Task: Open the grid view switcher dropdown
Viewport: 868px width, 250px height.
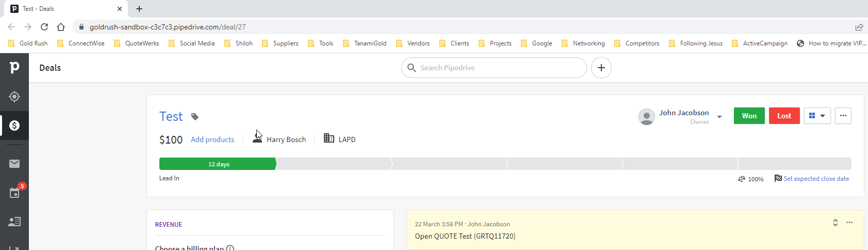Action: click(817, 116)
